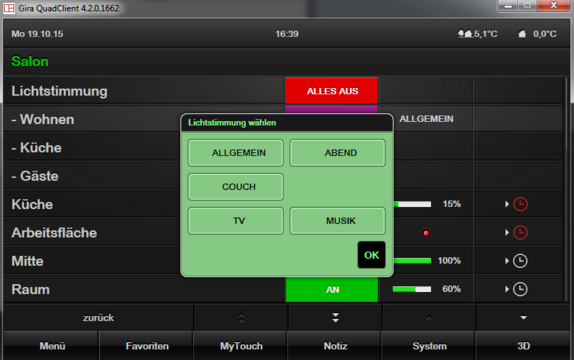Expand the Arbeitsfläche row arrow beside clock
574x360 pixels.
pos(507,233)
